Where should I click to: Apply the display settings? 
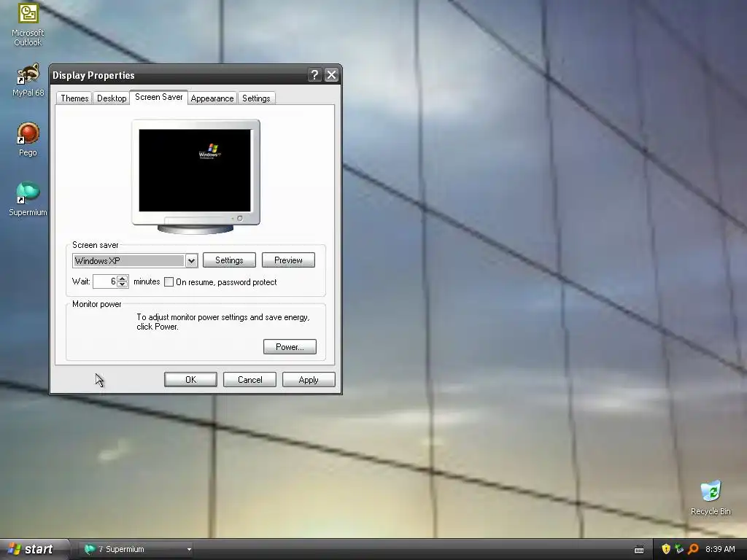point(309,379)
